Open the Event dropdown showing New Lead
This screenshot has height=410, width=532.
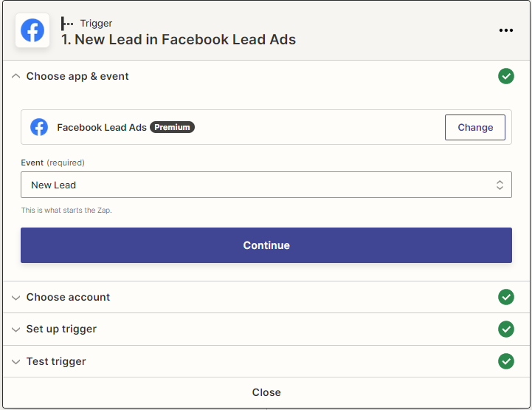click(266, 185)
